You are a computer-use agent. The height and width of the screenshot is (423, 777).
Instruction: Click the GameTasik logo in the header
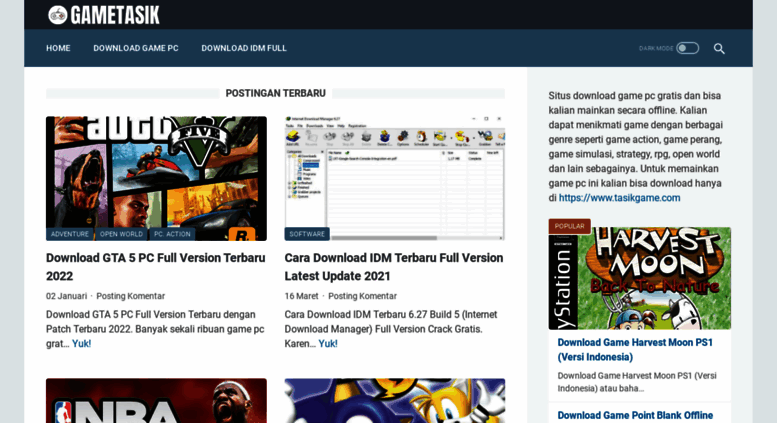tap(104, 15)
